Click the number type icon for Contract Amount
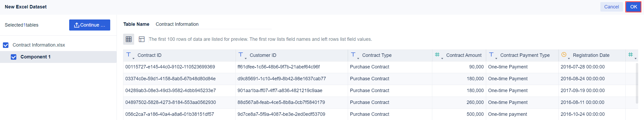 coord(437,55)
